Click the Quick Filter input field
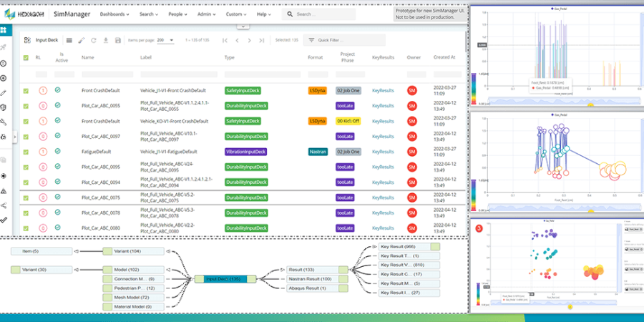Screen dimensions: 644x322 [x=344, y=40]
